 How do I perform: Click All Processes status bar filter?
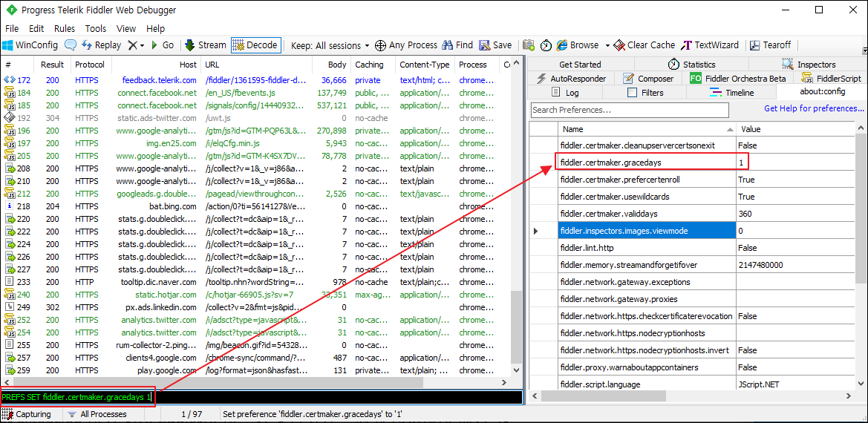97,414
